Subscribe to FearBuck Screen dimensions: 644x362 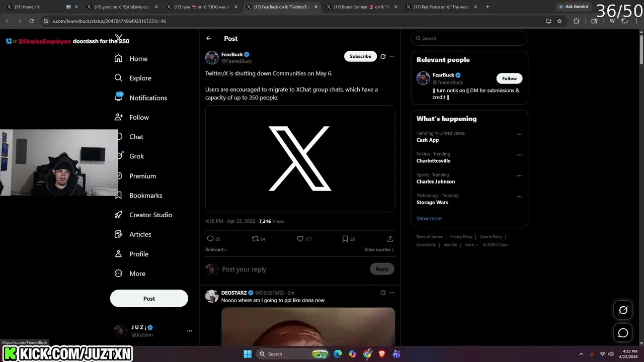(360, 56)
